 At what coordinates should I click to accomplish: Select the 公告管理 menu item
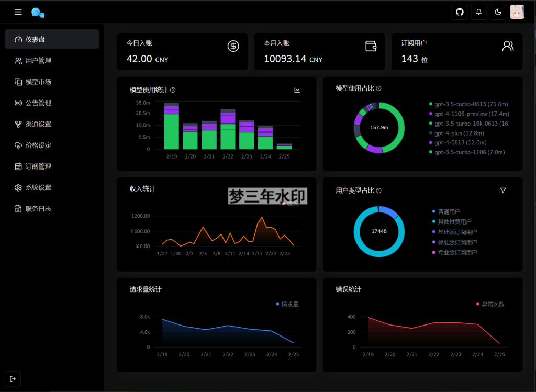tap(52, 103)
